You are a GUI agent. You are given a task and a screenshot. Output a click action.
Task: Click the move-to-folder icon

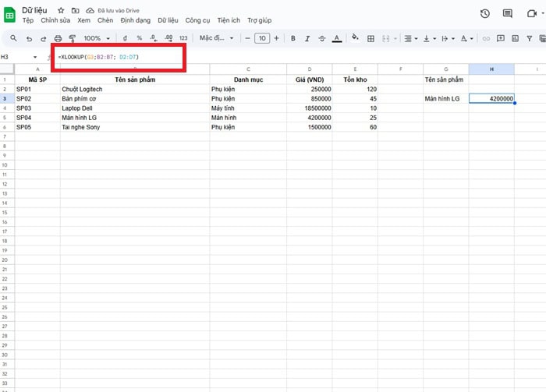[75, 10]
